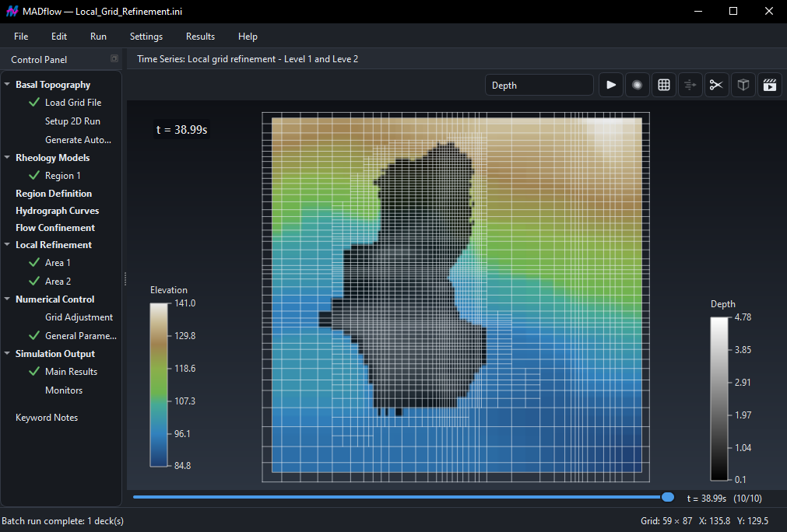
Task: Click the Elevation color bar
Action: click(x=159, y=384)
